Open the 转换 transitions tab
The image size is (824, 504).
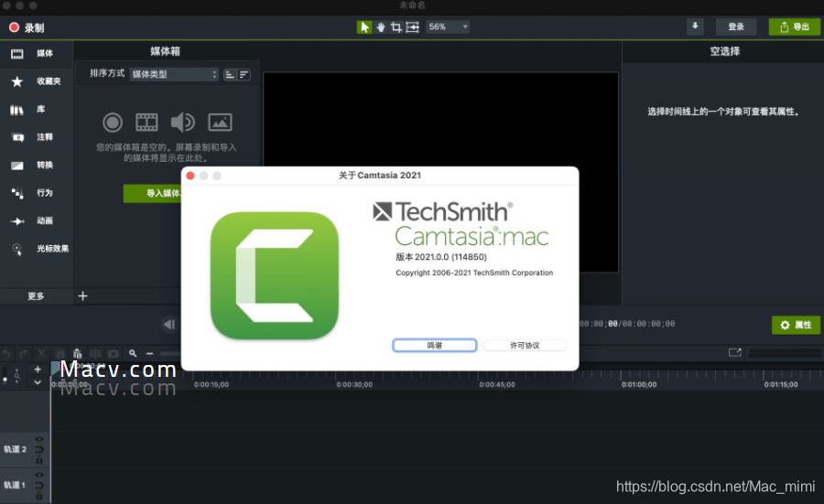36,165
